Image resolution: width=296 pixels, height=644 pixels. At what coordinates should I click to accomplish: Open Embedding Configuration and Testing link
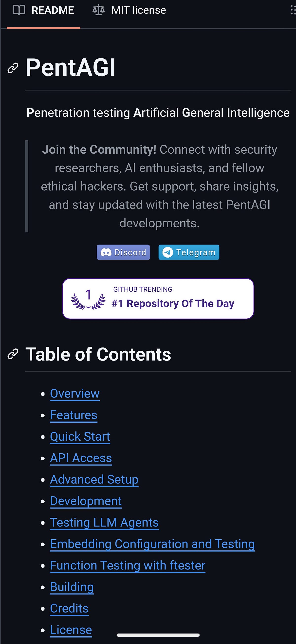coord(152,544)
